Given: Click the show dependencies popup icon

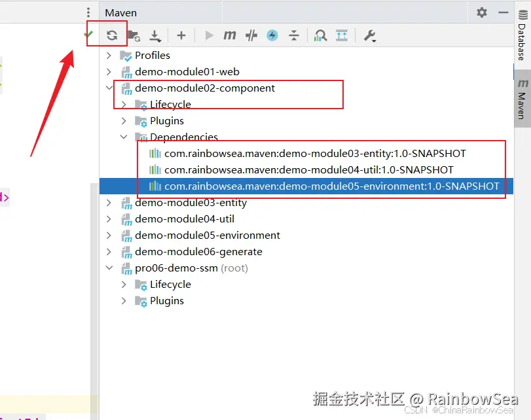Looking at the screenshot, I should (342, 35).
